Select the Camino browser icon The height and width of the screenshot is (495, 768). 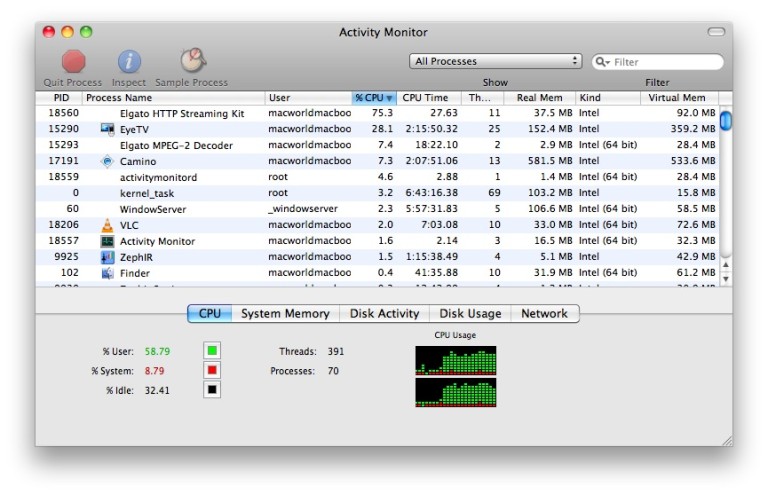coord(107,161)
